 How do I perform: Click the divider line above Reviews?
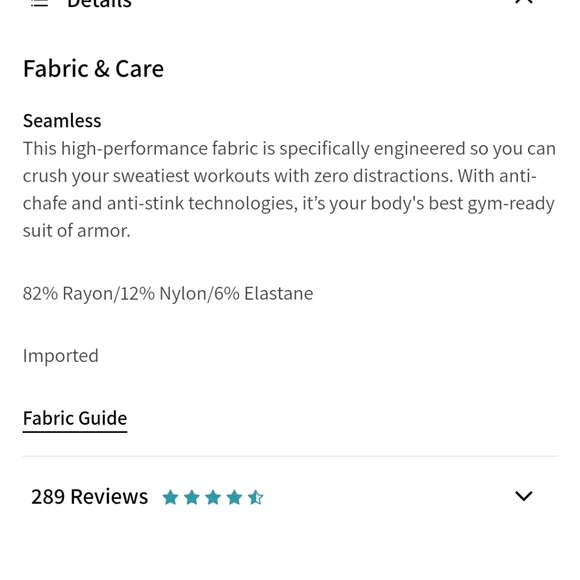pos(290,456)
